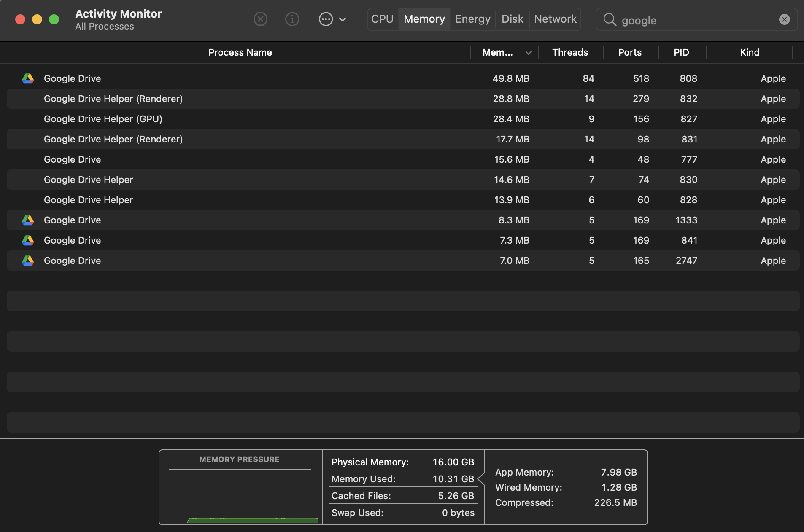Click the PID value 827
The height and width of the screenshot is (532, 804).
(x=689, y=119)
